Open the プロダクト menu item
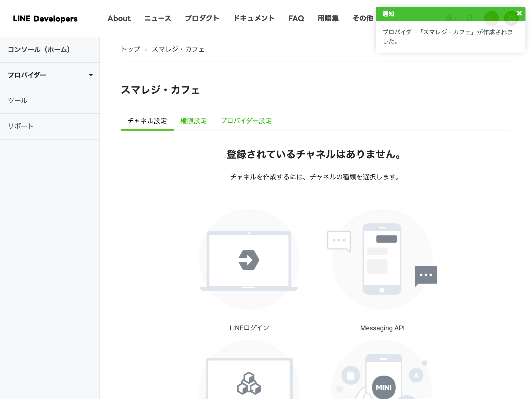The width and height of the screenshot is (532, 399). [x=202, y=18]
